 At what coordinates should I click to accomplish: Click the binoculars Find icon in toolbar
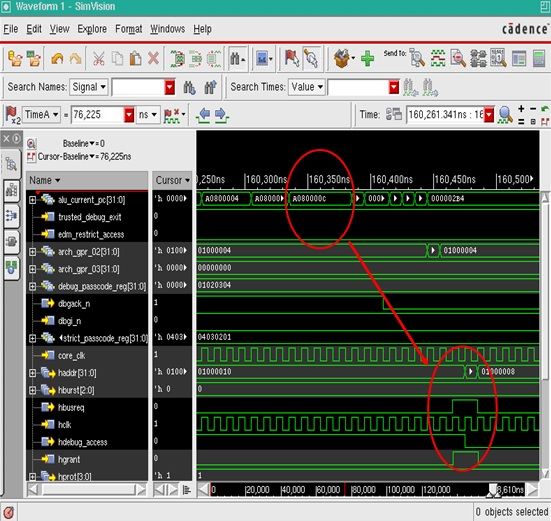point(237,58)
